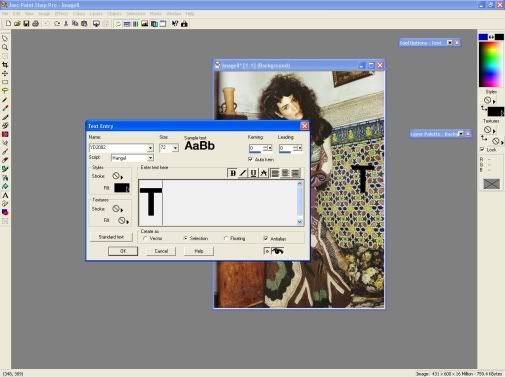The image size is (505, 377).
Task: Toggle Bold in the Text Entry dialog
Action: 233,173
